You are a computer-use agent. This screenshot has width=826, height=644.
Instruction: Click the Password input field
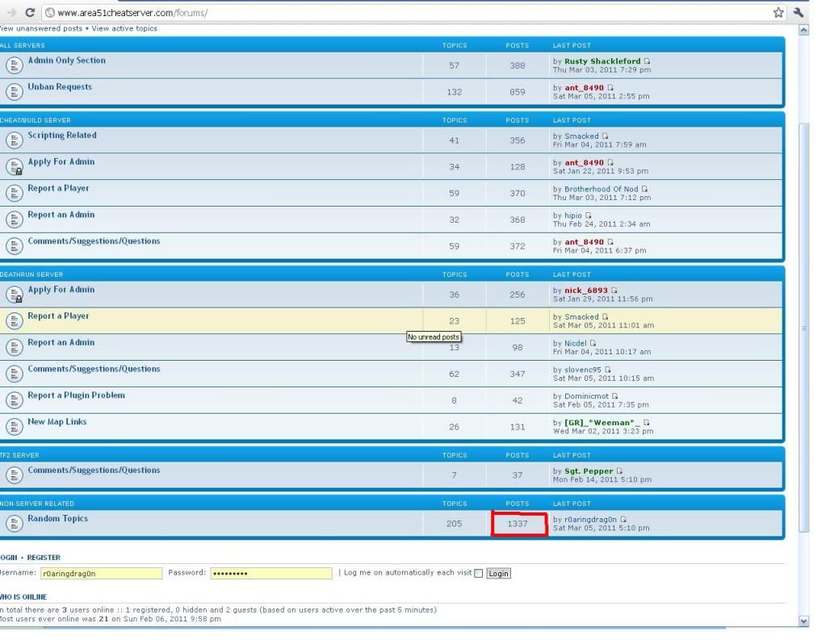271,573
